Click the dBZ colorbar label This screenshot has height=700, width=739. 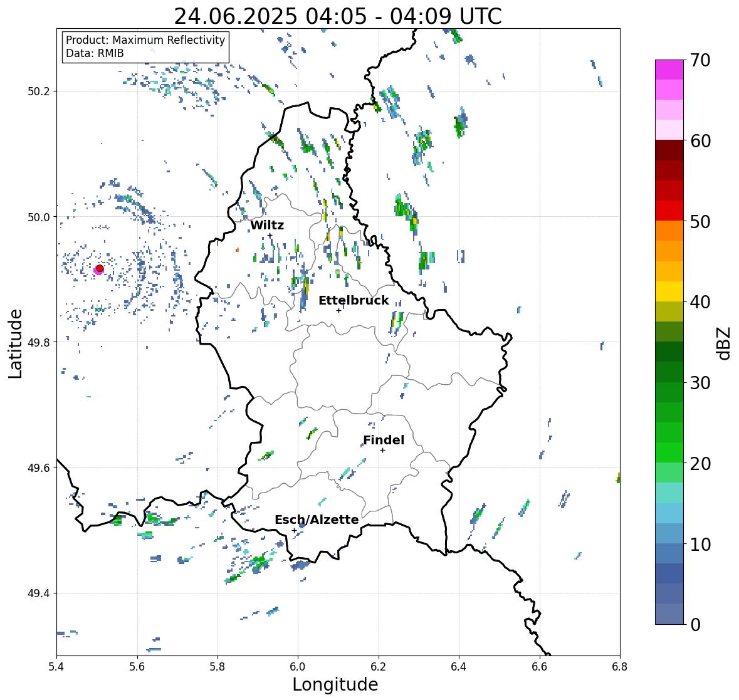click(724, 343)
